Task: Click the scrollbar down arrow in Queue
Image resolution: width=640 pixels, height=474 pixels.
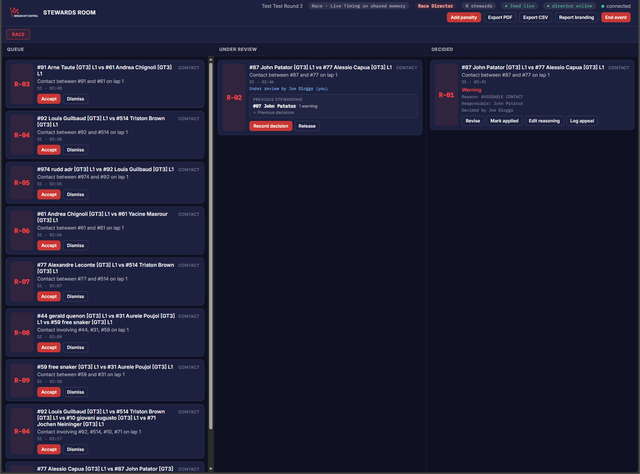Action: [211, 469]
